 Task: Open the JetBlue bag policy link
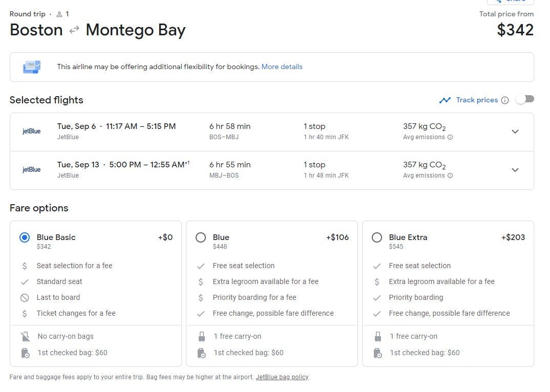point(282,377)
